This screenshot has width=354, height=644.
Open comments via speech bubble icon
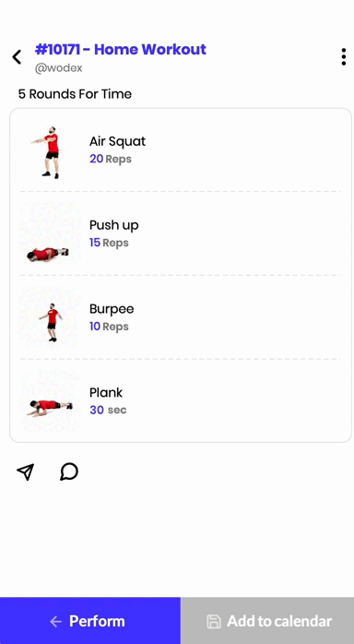[x=69, y=471]
